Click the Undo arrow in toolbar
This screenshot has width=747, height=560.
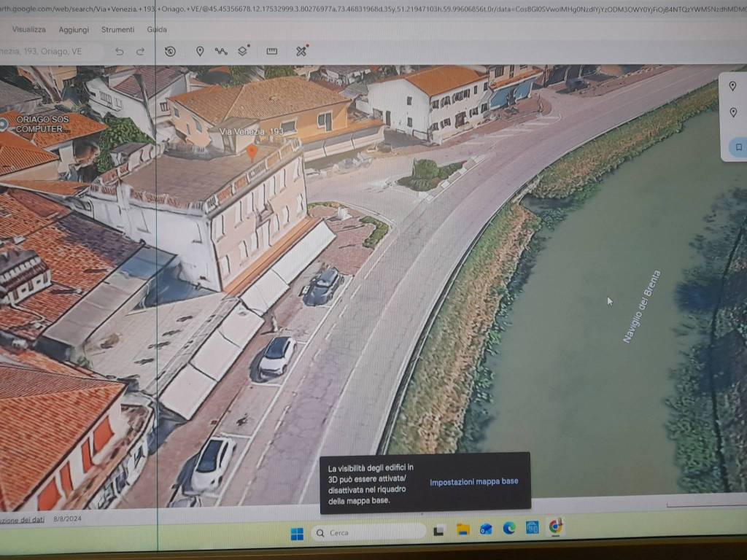[120, 52]
